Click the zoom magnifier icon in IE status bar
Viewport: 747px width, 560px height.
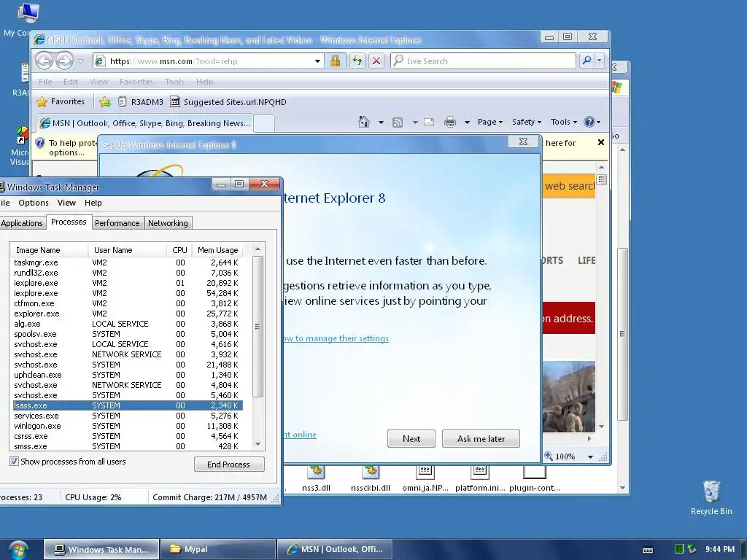pyautogui.click(x=549, y=456)
